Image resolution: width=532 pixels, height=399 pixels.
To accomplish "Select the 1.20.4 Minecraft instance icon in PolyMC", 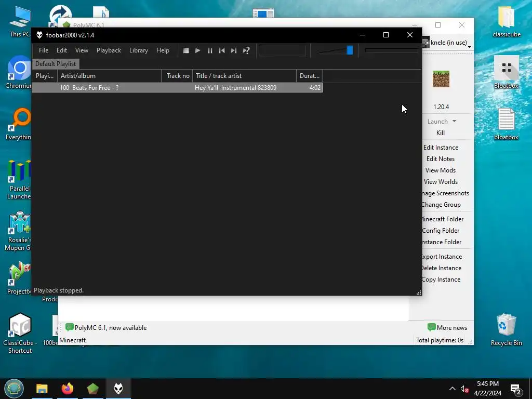I will tap(441, 79).
